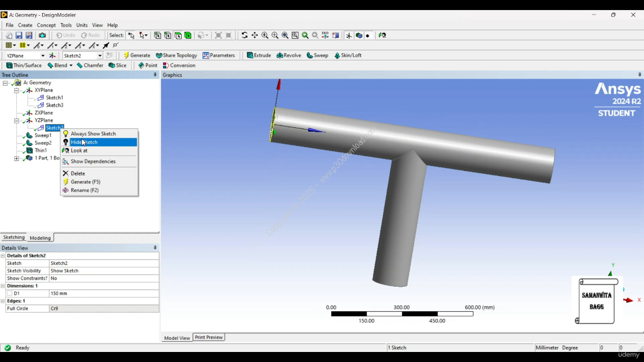
Task: Choose Hide Sketch from context menu
Action: tap(99, 142)
